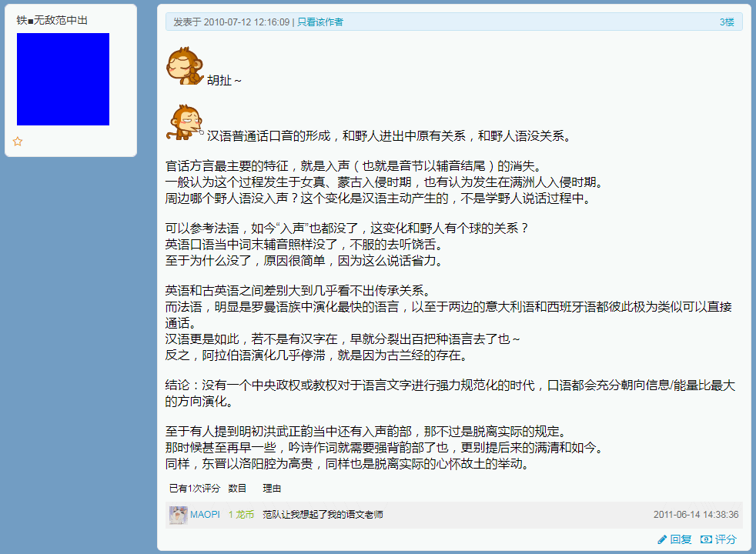Click the 数目 column header
The image size is (756, 554).
click(237, 489)
